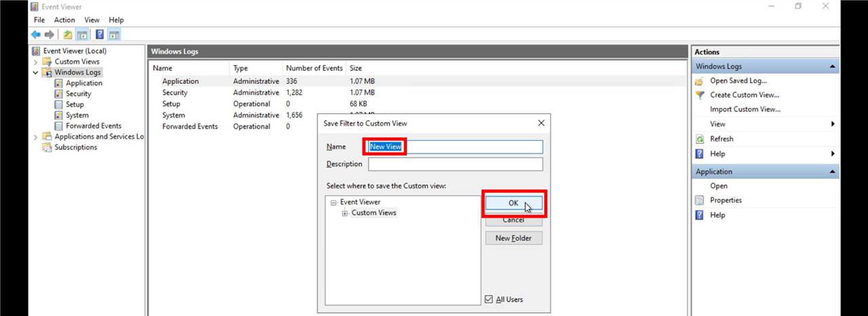Collapse Windows Logs in the left tree
Viewport: 868px width, 316px height.
point(36,73)
